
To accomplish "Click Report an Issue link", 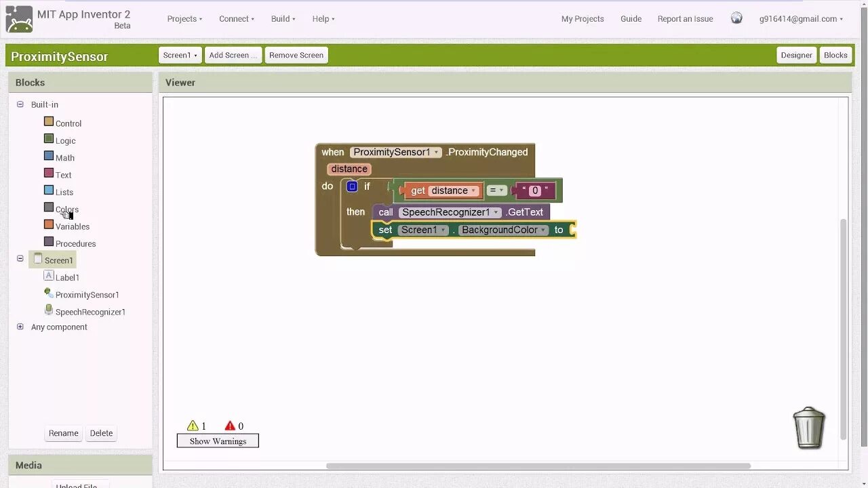I will click(x=685, y=19).
